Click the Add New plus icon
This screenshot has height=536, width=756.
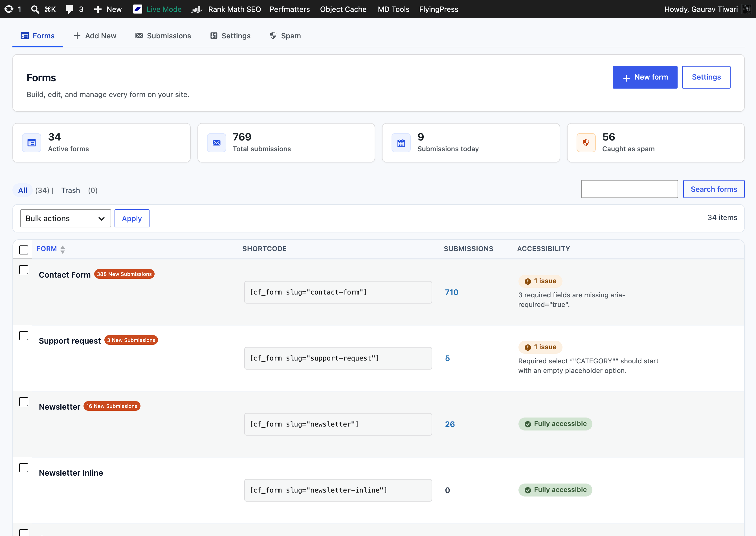tap(77, 36)
